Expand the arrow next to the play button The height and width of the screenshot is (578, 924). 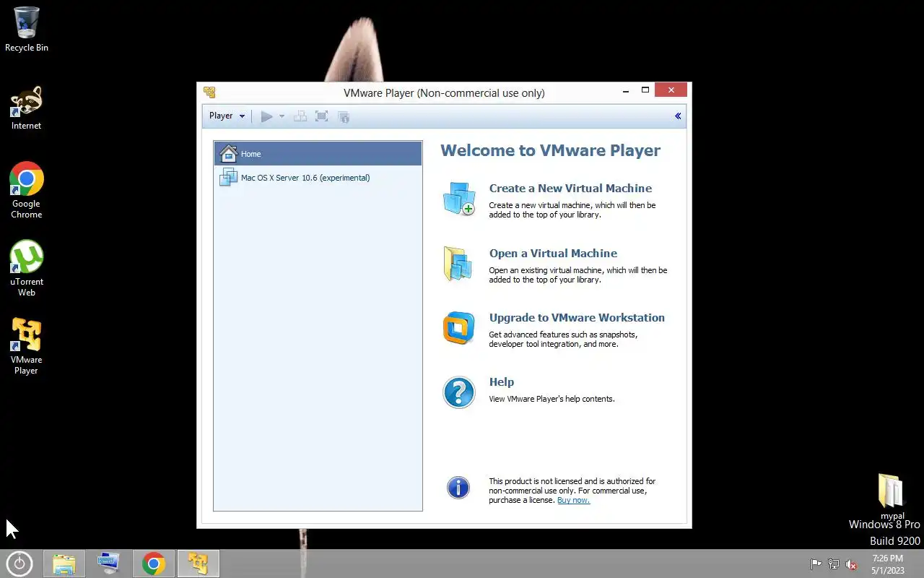pyautogui.click(x=282, y=116)
